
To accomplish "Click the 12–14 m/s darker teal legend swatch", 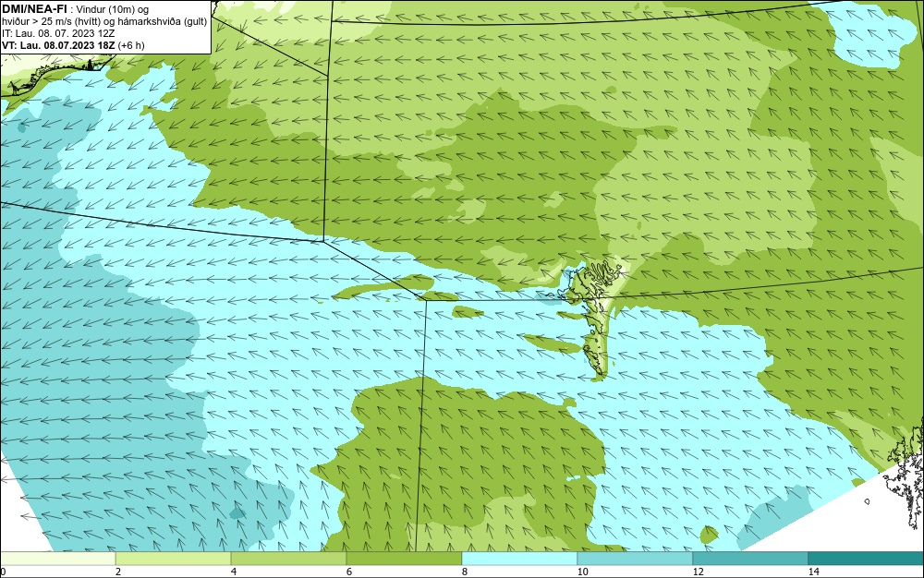I will [750, 559].
